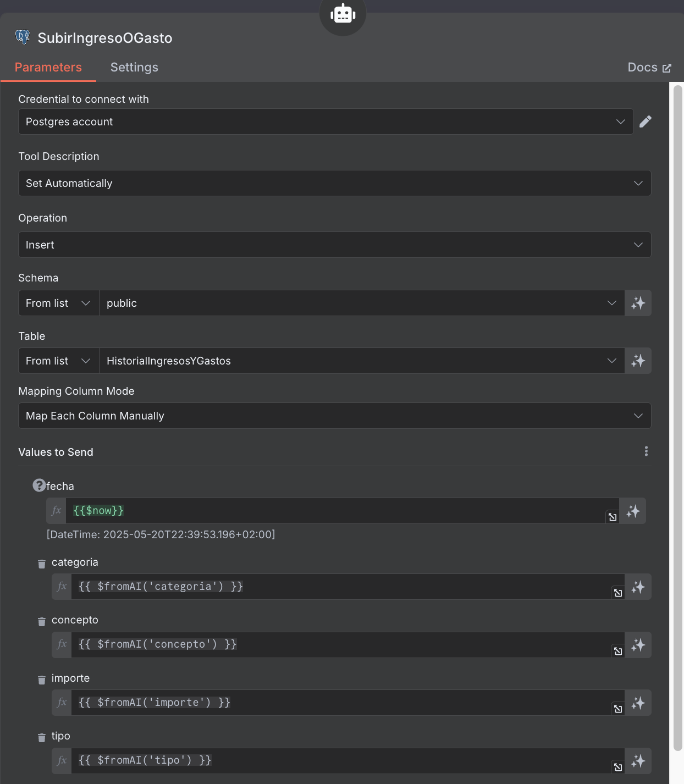Open the Postgres account credential dropdown
This screenshot has width=684, height=784.
pyautogui.click(x=326, y=122)
